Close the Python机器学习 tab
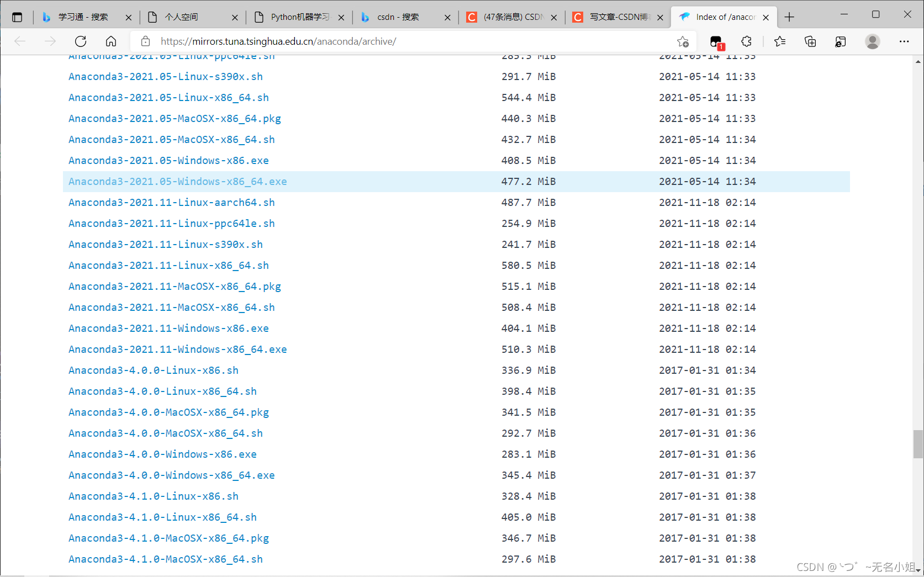The height and width of the screenshot is (577, 924). click(341, 18)
